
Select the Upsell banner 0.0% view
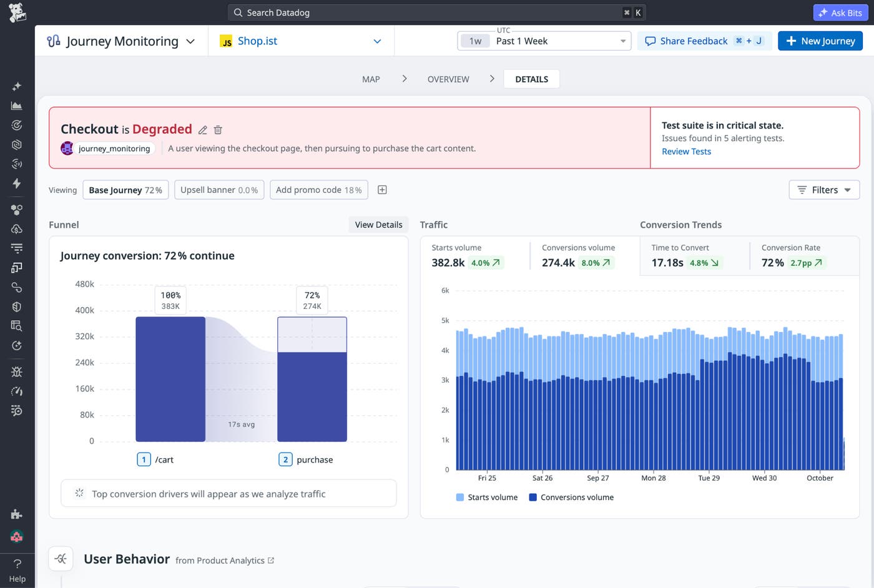(219, 190)
